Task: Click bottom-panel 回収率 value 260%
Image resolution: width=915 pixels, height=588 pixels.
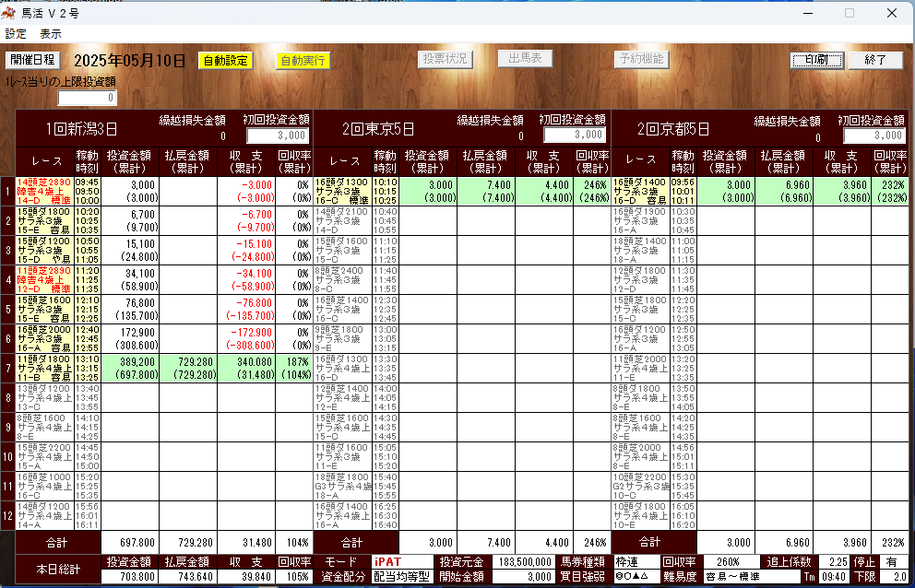Action: (x=731, y=562)
